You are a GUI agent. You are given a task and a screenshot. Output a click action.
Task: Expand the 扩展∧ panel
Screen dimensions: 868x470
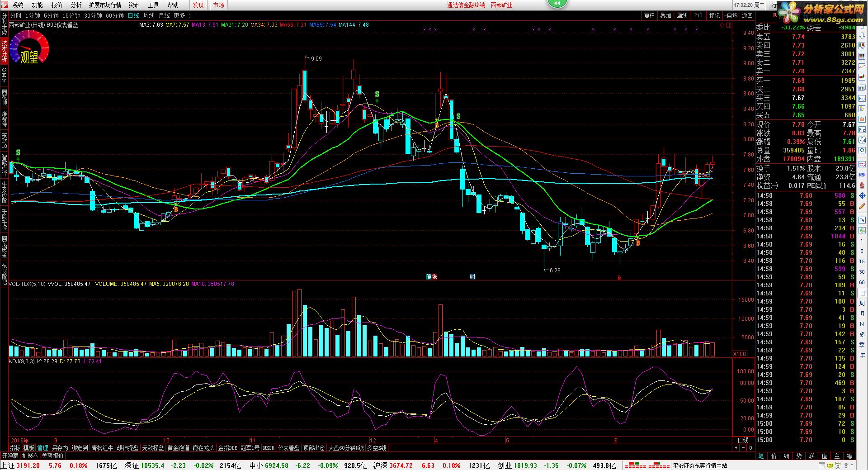click(30, 456)
